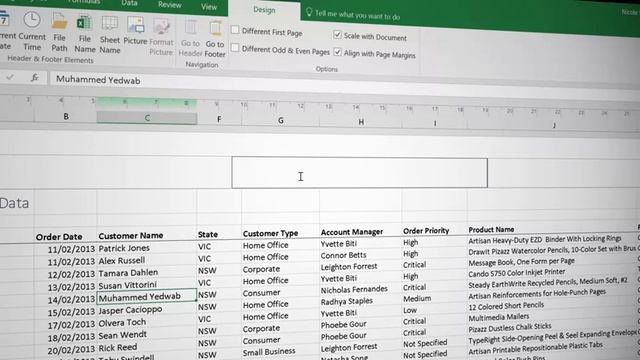
Task: Enable Different Odd & Even Pages checkbox
Action: [235, 48]
